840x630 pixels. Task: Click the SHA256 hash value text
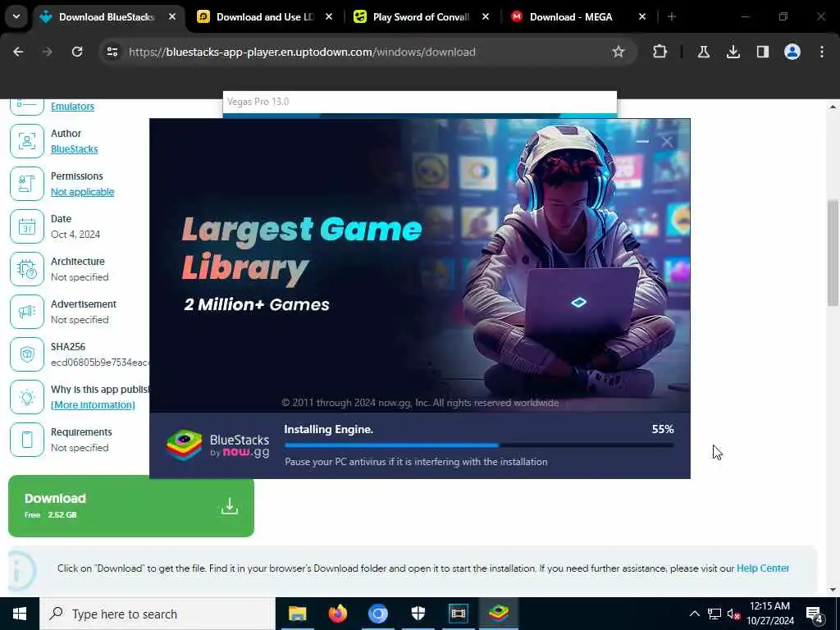click(x=99, y=363)
